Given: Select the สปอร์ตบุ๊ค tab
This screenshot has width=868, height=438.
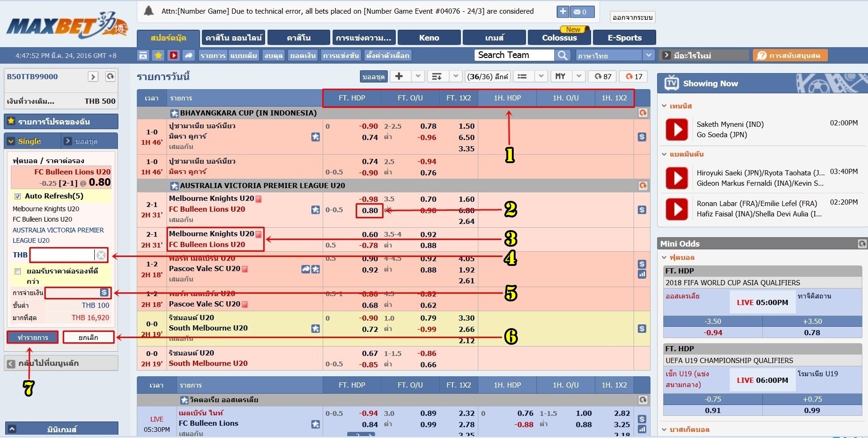Looking at the screenshot, I should (168, 38).
